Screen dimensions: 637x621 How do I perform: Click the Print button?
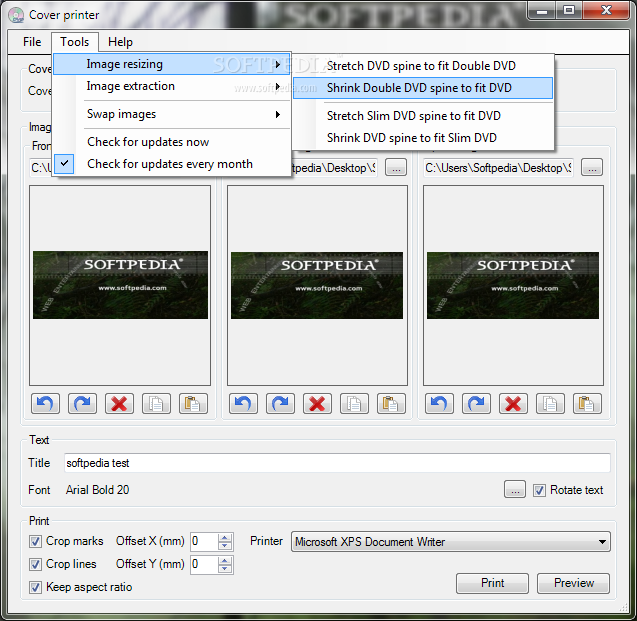point(492,583)
